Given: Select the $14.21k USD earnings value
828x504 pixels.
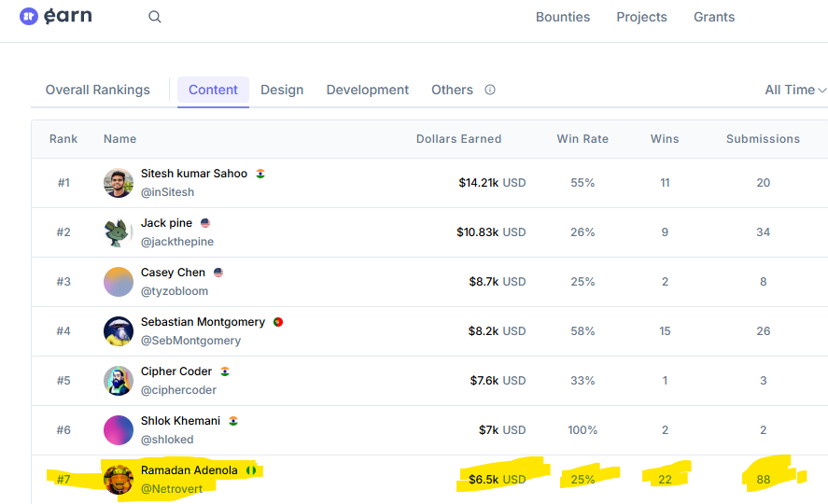Looking at the screenshot, I should (492, 183).
